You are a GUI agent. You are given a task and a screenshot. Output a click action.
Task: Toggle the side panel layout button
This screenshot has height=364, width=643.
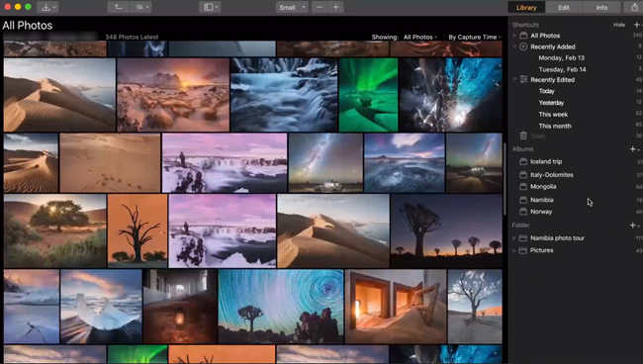[x=211, y=7]
